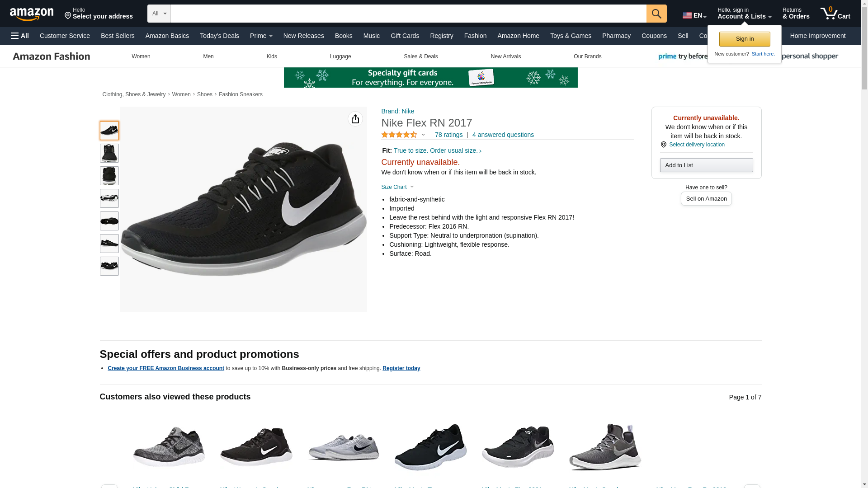The height and width of the screenshot is (488, 868).
Task: Expand the search category All dropdown
Action: point(159,14)
